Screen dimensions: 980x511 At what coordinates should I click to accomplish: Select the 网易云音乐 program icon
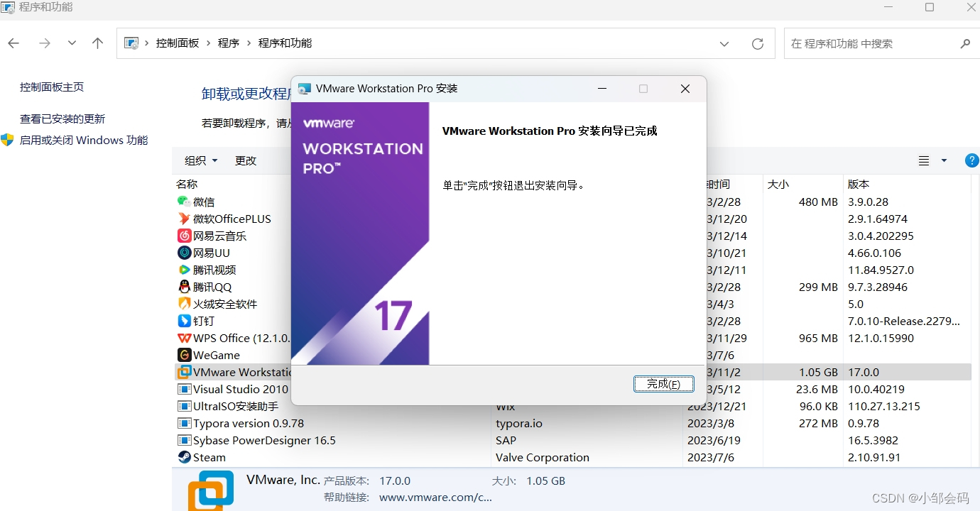click(184, 236)
